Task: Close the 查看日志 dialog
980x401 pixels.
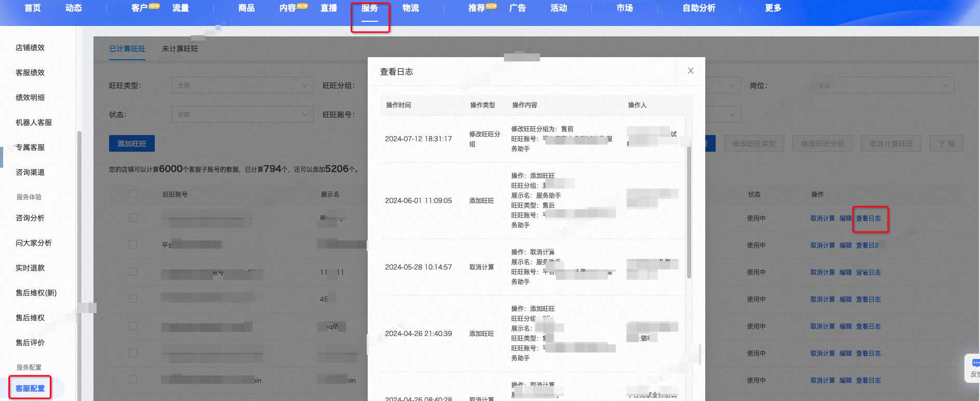Action: click(690, 71)
